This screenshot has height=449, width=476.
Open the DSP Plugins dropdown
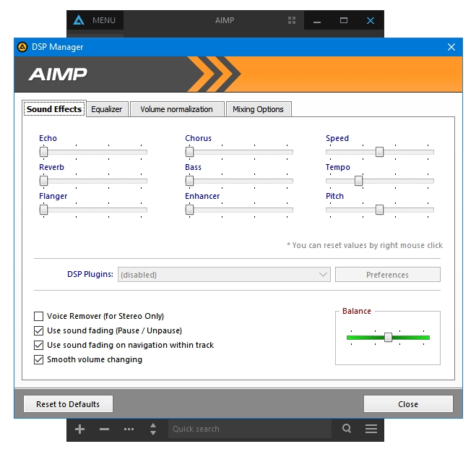click(224, 275)
